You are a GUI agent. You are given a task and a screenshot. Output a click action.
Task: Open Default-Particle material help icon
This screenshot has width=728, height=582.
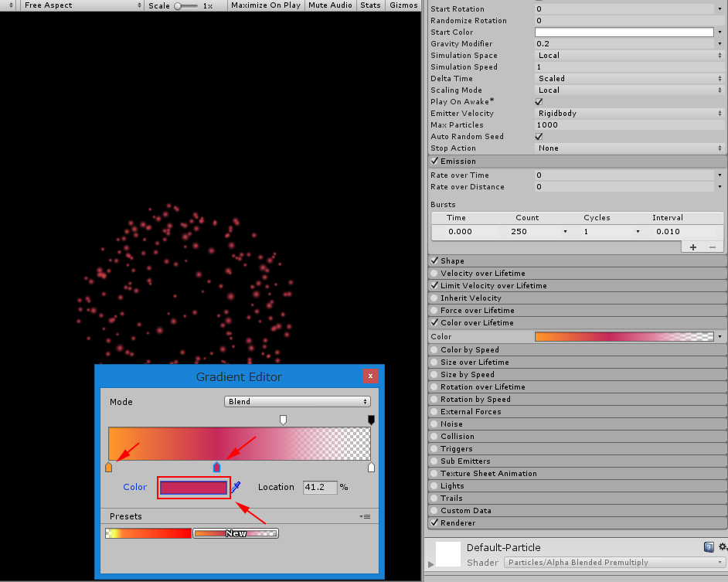click(x=709, y=547)
